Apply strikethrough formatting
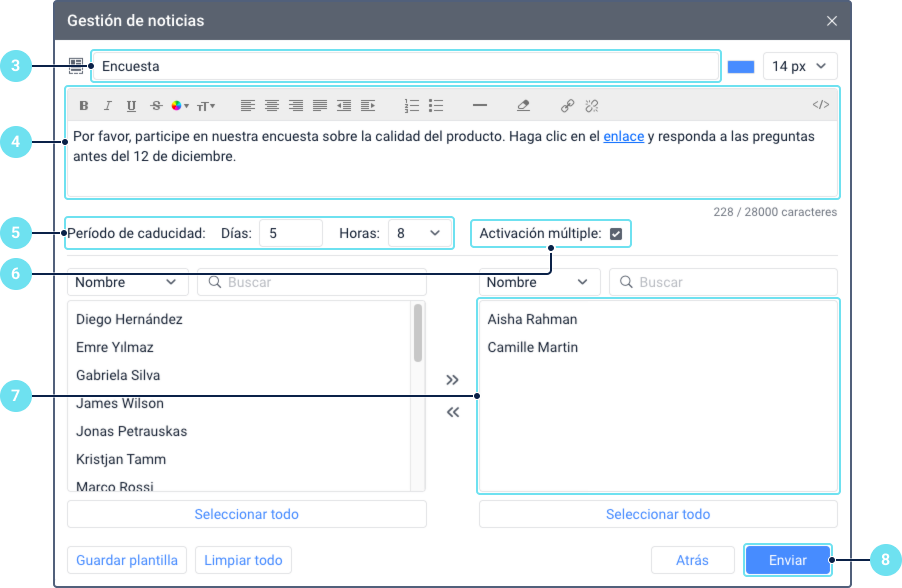The image size is (902, 588). coord(156,106)
